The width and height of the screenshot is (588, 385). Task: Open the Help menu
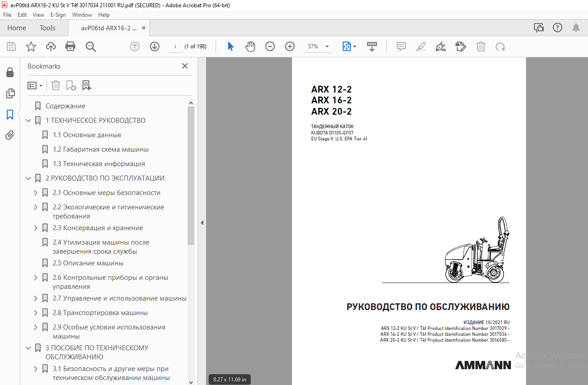[x=104, y=15]
